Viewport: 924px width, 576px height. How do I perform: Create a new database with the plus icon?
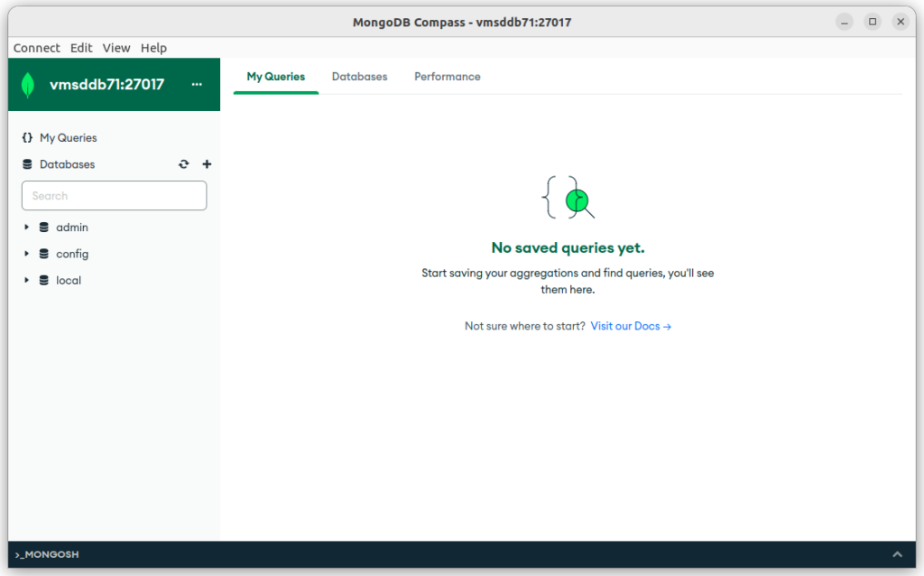(207, 164)
